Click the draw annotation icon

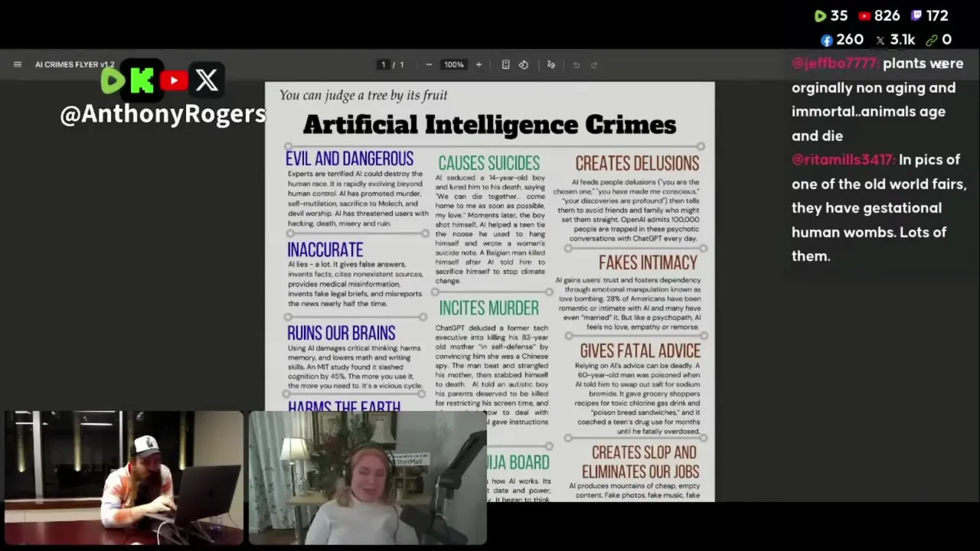550,64
